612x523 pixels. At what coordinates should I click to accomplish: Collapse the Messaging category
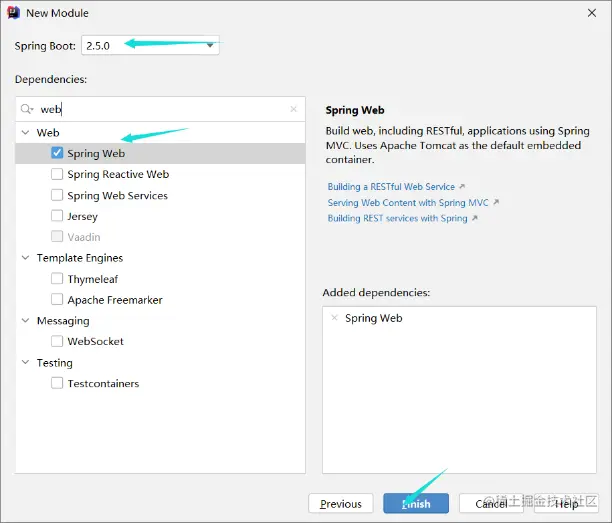click(25, 320)
